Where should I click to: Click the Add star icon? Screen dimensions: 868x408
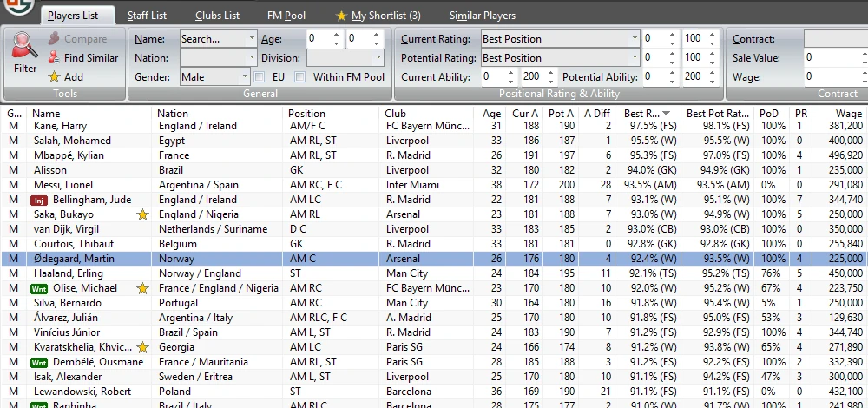(x=54, y=77)
